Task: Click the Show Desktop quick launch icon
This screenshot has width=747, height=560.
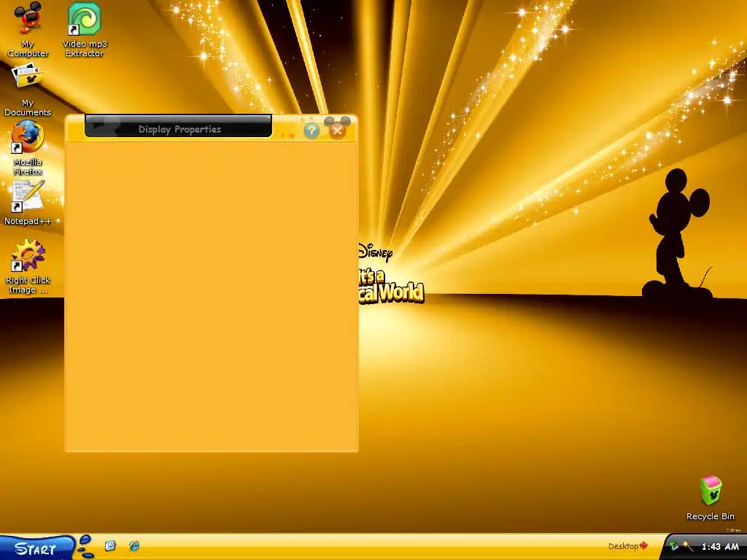Action: click(x=111, y=545)
